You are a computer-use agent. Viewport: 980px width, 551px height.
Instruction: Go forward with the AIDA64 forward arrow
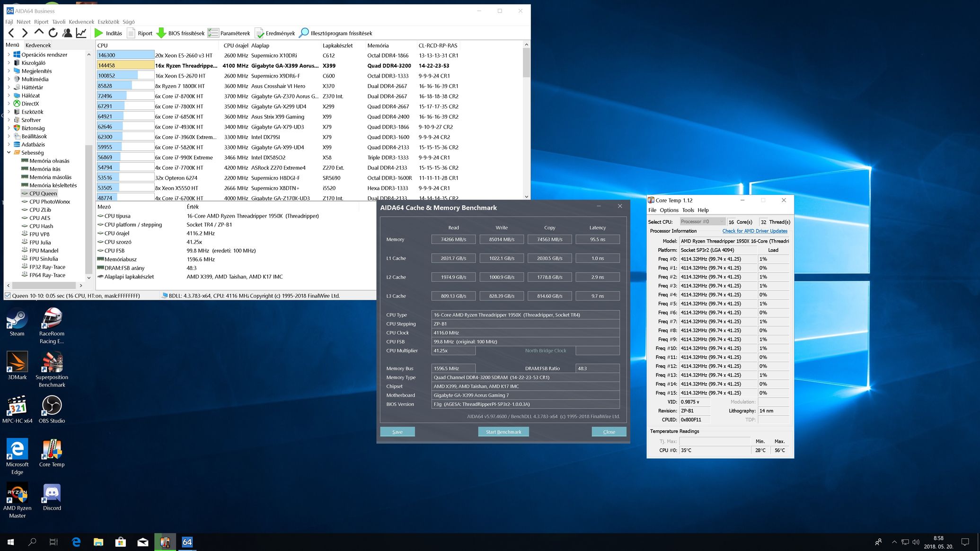click(x=25, y=33)
